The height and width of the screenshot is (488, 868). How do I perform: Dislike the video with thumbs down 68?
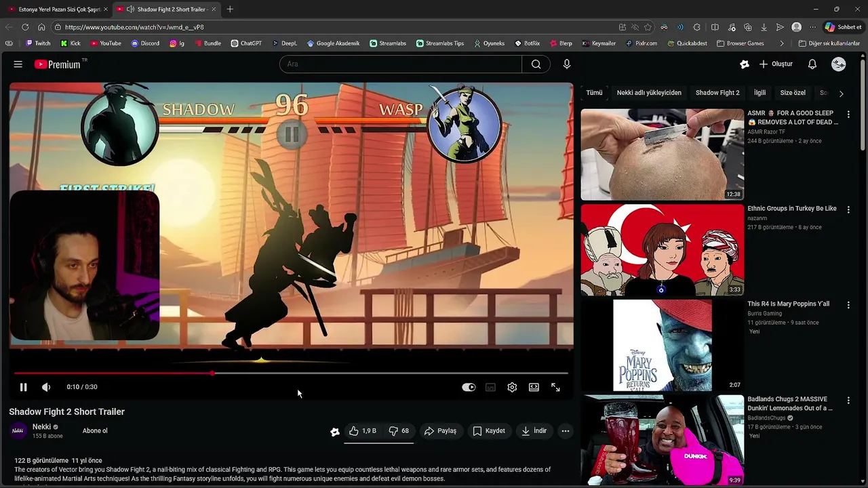click(x=399, y=431)
